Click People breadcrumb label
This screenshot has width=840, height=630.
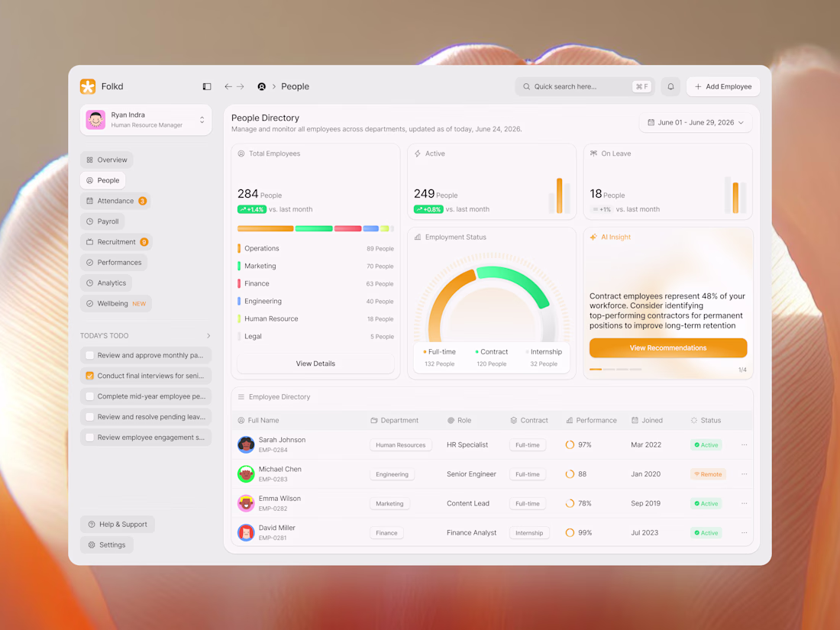pyautogui.click(x=296, y=86)
